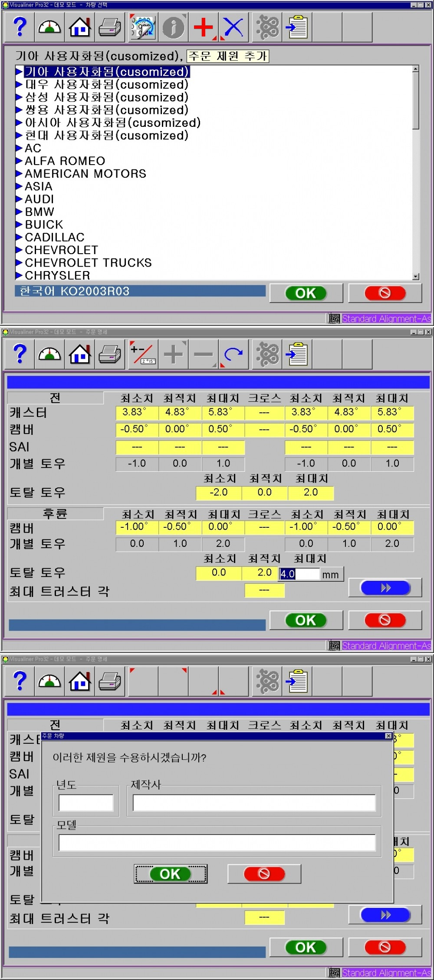Expand CHEVROLET TRUCKS in the vehicle list
This screenshot has width=434, height=980.
click(x=19, y=263)
